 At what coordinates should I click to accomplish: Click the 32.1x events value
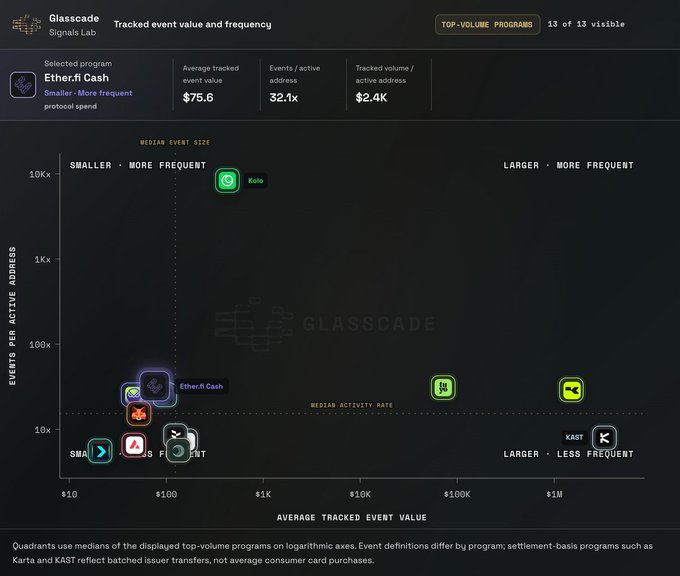tap(284, 98)
